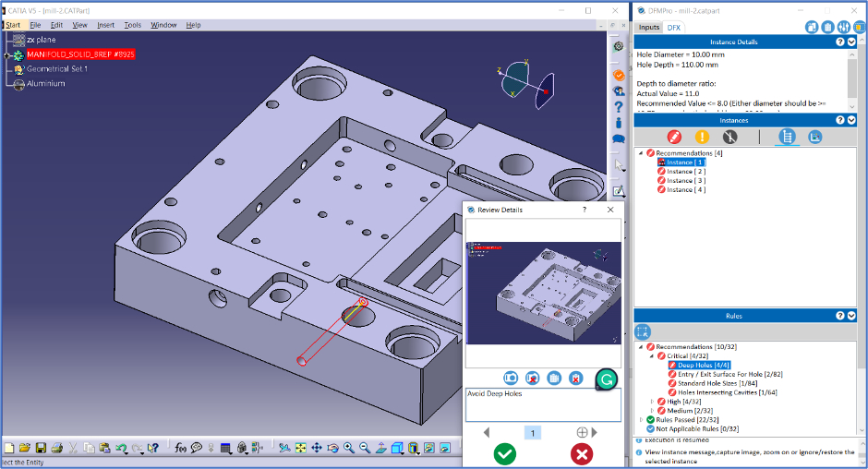Click the Undo arrow icon

pyautogui.click(x=121, y=448)
